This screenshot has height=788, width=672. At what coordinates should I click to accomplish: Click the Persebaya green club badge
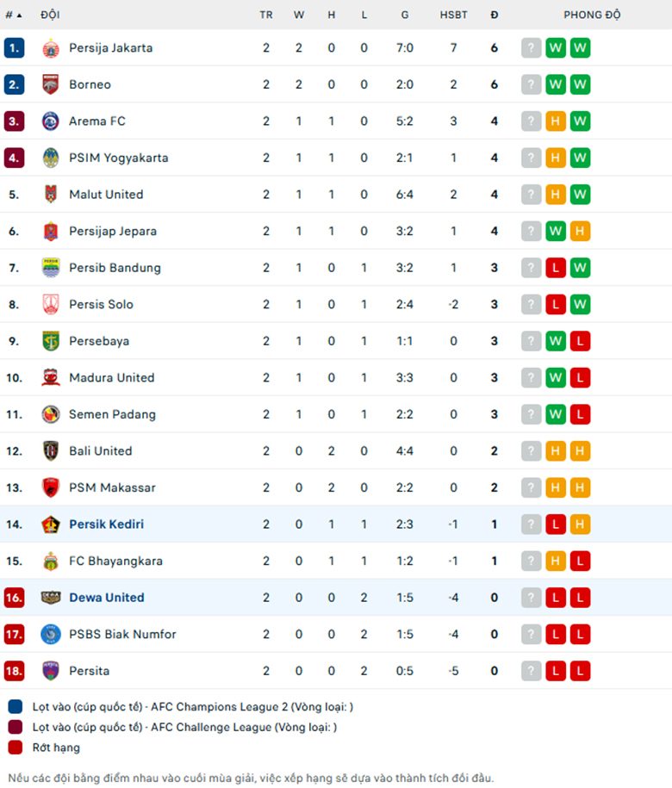point(50,341)
